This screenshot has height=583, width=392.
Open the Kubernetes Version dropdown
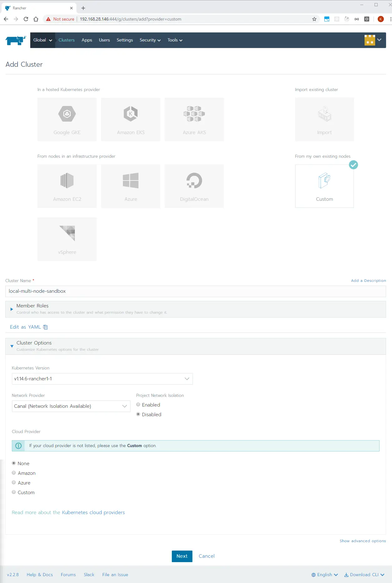[102, 379]
